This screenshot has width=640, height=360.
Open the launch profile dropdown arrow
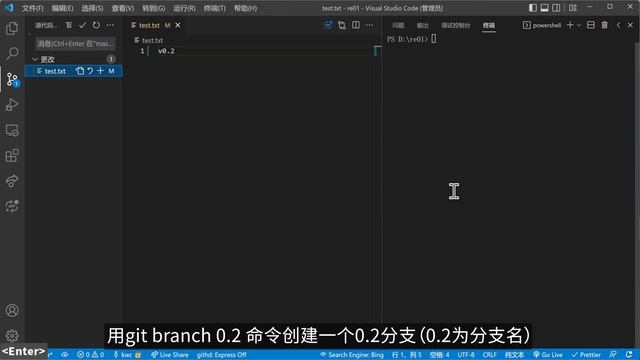coord(579,25)
